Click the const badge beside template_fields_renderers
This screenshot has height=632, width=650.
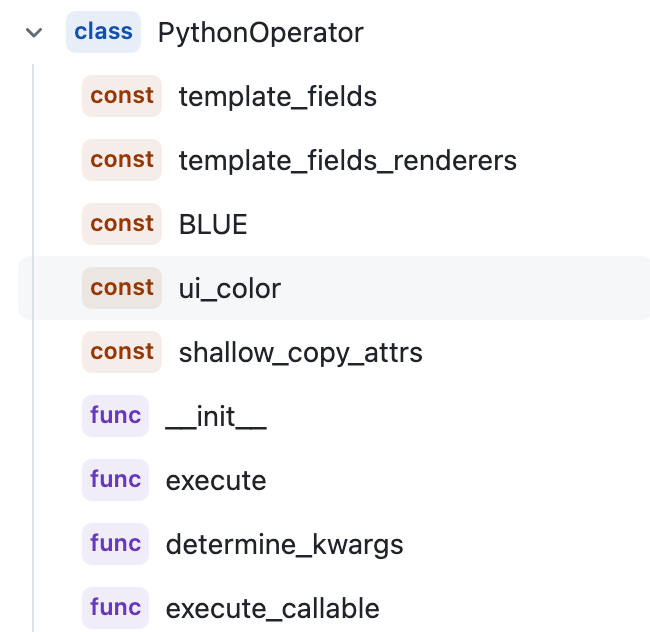(122, 160)
